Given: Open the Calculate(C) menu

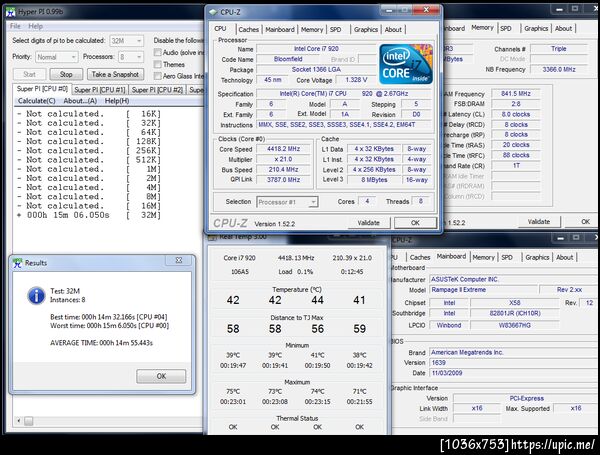Looking at the screenshot, I should click(37, 101).
